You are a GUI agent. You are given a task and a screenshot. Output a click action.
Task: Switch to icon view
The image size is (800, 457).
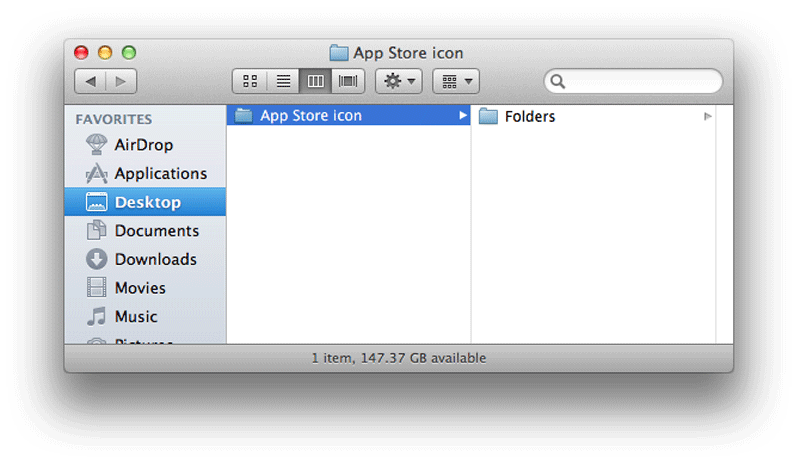coord(251,81)
